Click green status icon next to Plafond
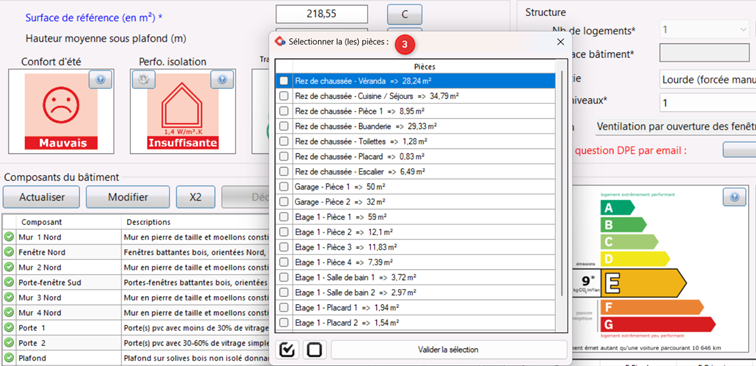Image resolution: width=756 pixels, height=366 pixels. (x=9, y=358)
